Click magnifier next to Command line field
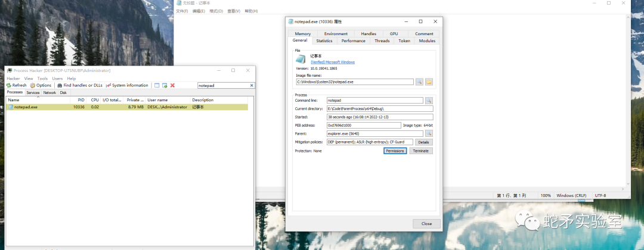 click(428, 101)
